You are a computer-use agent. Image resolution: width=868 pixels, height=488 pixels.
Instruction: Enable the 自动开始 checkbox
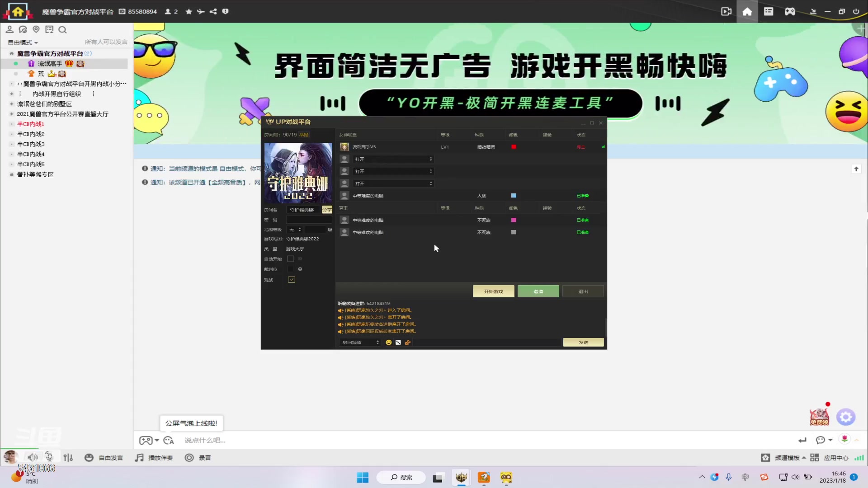(x=291, y=259)
